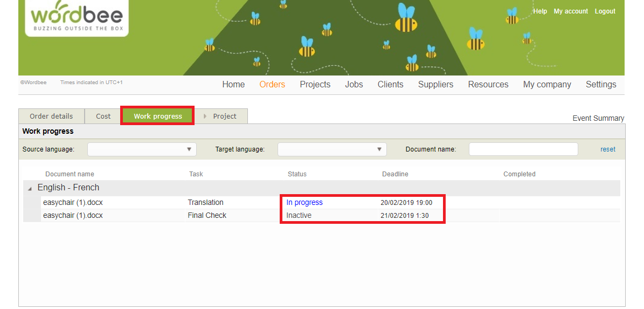Click the Help link
This screenshot has height=309, width=644.
pos(539,11)
